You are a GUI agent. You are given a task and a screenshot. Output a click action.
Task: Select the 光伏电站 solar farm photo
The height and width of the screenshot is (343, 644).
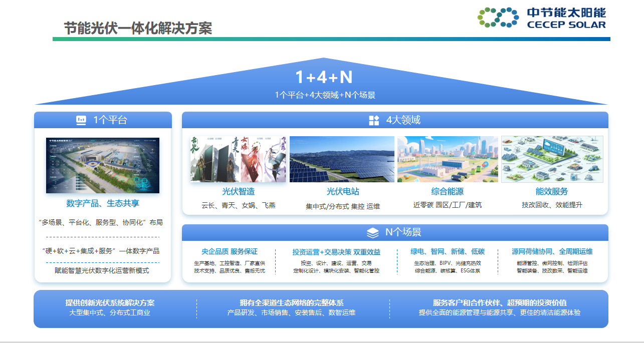click(342, 159)
